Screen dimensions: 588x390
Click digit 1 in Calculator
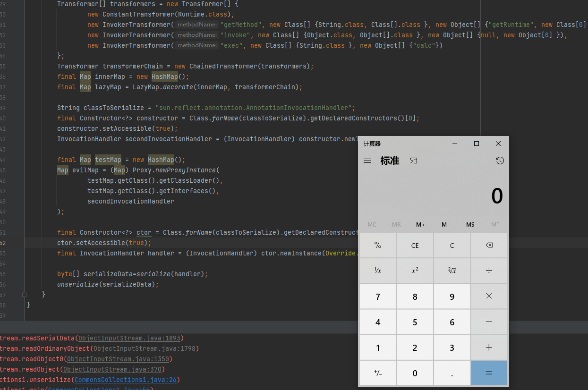pyautogui.click(x=378, y=348)
